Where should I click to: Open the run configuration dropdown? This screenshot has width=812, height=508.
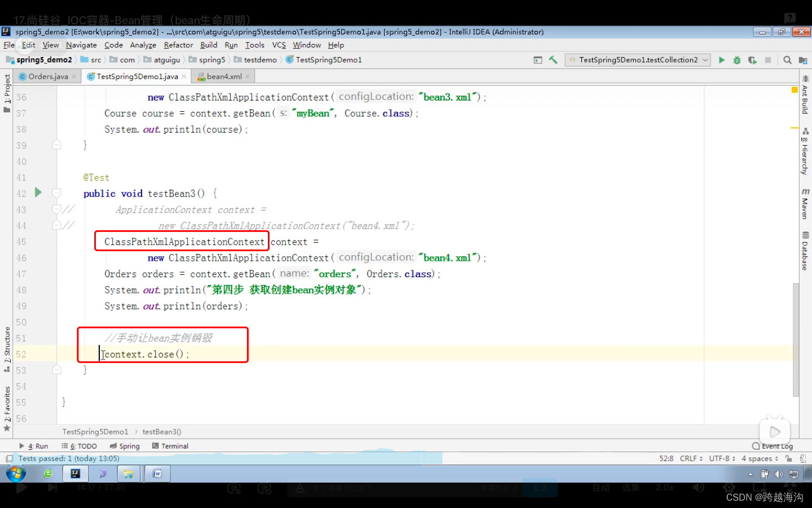pyautogui.click(x=637, y=60)
